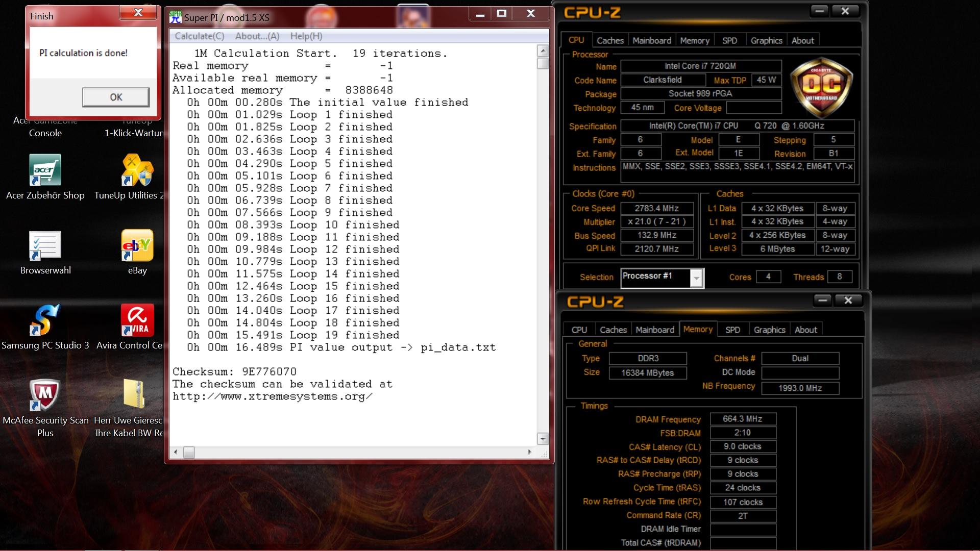The width and height of the screenshot is (980, 551).
Task: Close the upper CPU-Z window
Action: coord(845,11)
